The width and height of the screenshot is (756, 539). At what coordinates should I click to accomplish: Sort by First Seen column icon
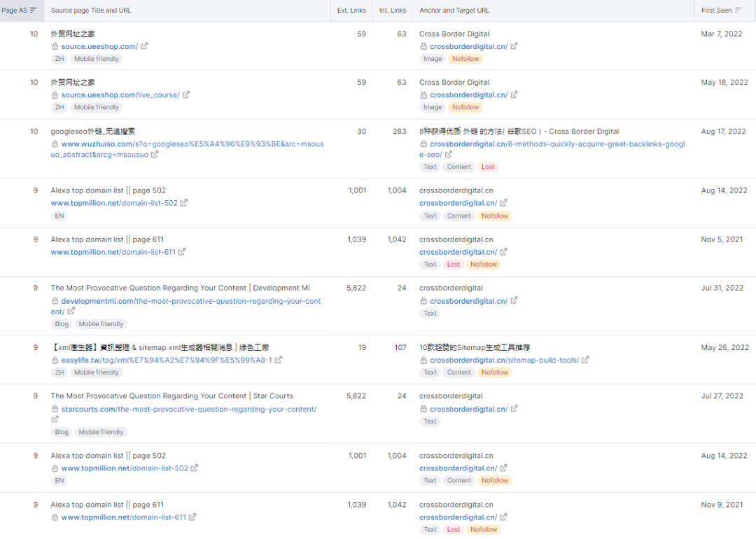click(737, 10)
